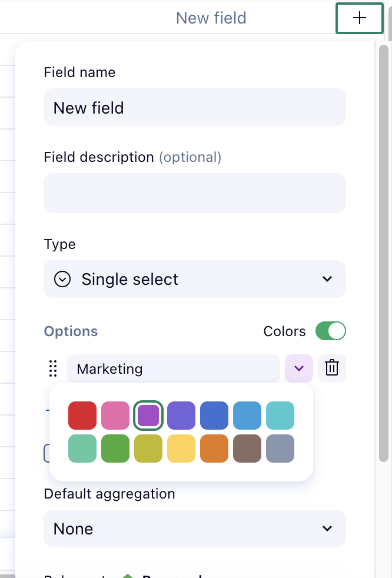Toggle the Colors switch off
The width and height of the screenshot is (392, 578).
[330, 331]
